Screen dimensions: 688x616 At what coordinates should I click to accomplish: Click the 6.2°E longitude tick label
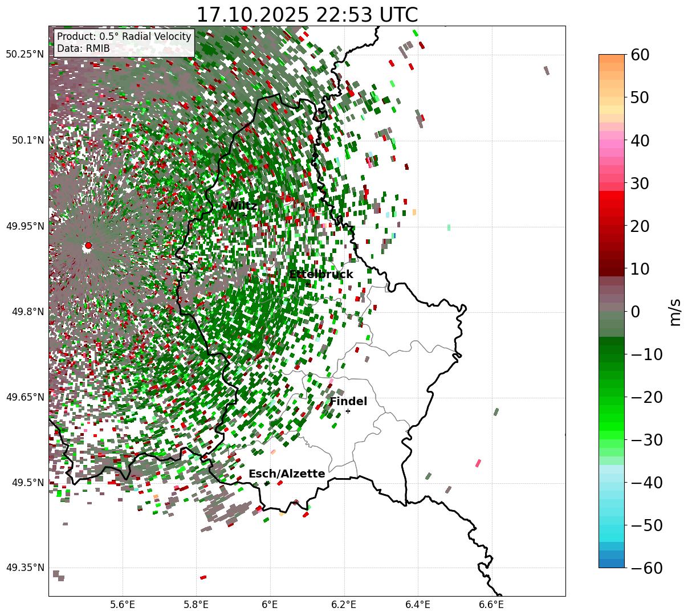(344, 605)
